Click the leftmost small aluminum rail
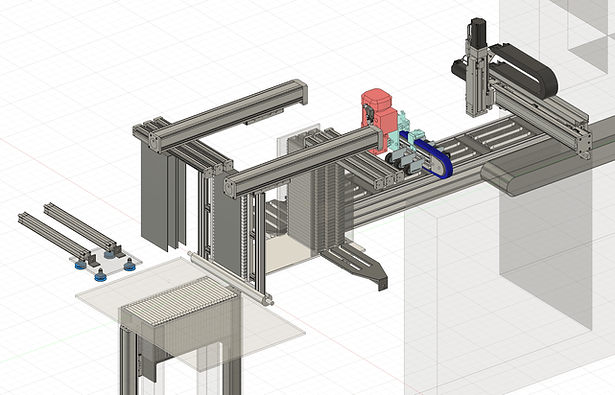This screenshot has width=615, height=395. [54, 234]
